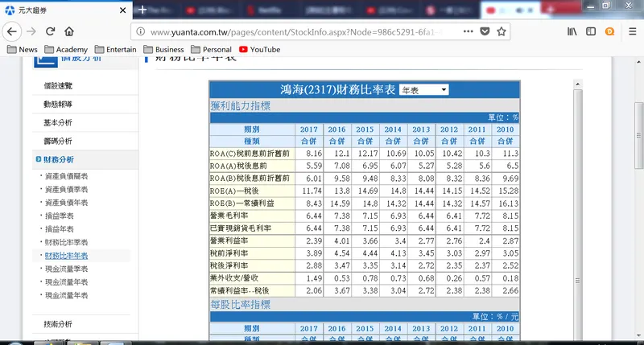Viewport: 644px width, 345px height.
Task: Open the Business bookmarks folder
Action: tap(164, 49)
